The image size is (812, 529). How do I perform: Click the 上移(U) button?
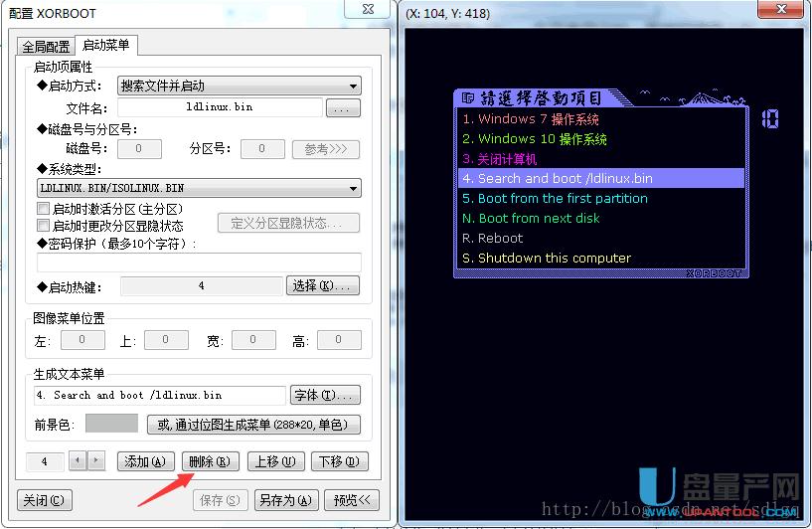coord(276,461)
